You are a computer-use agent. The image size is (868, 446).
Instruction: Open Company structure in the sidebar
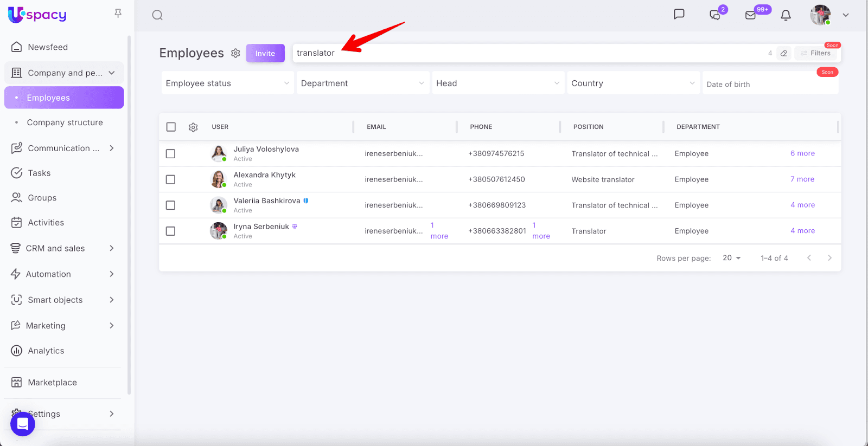coord(65,122)
